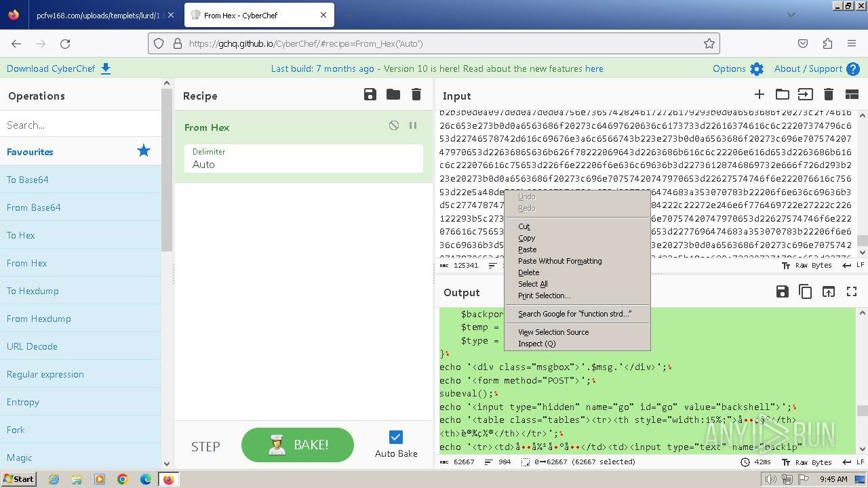Screen dimensions: 868x488
Task: Choose Inspect (Q) from context menu
Action: coord(577,344)
